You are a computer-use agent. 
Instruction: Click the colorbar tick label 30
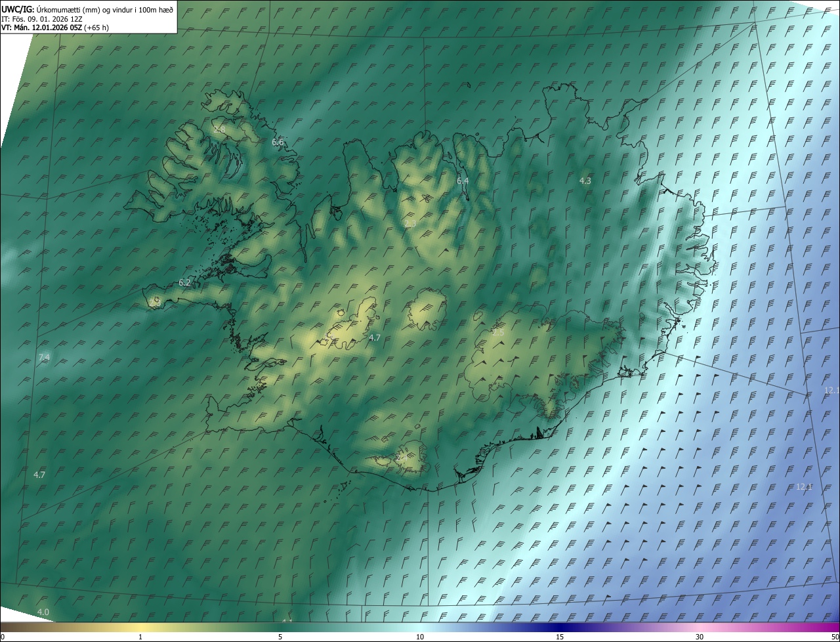[700, 637]
